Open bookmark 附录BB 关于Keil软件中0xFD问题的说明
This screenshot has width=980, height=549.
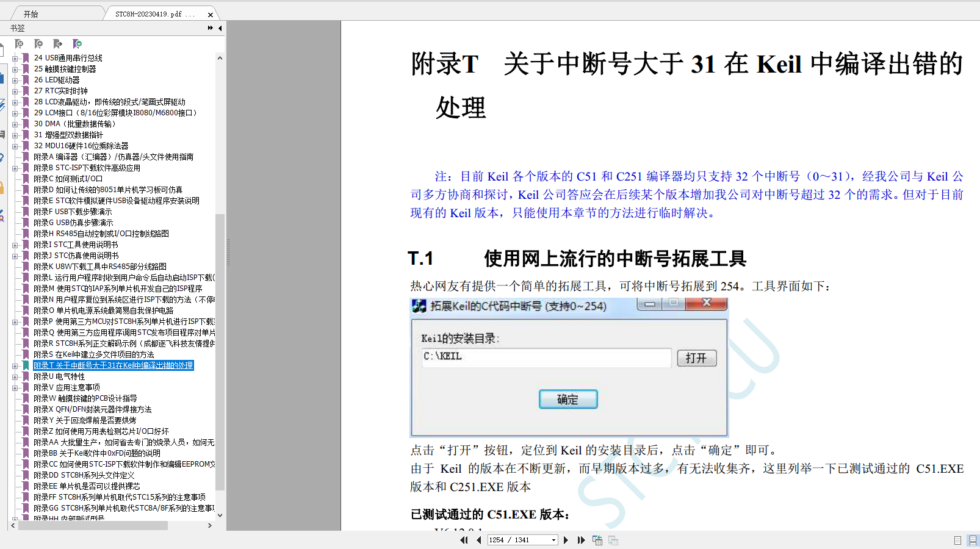(97, 453)
